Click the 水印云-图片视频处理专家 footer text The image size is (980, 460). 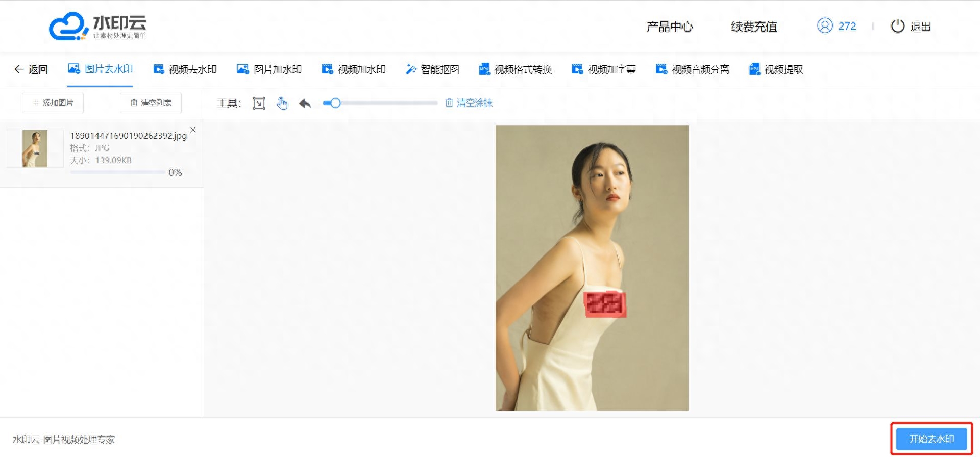(x=64, y=439)
